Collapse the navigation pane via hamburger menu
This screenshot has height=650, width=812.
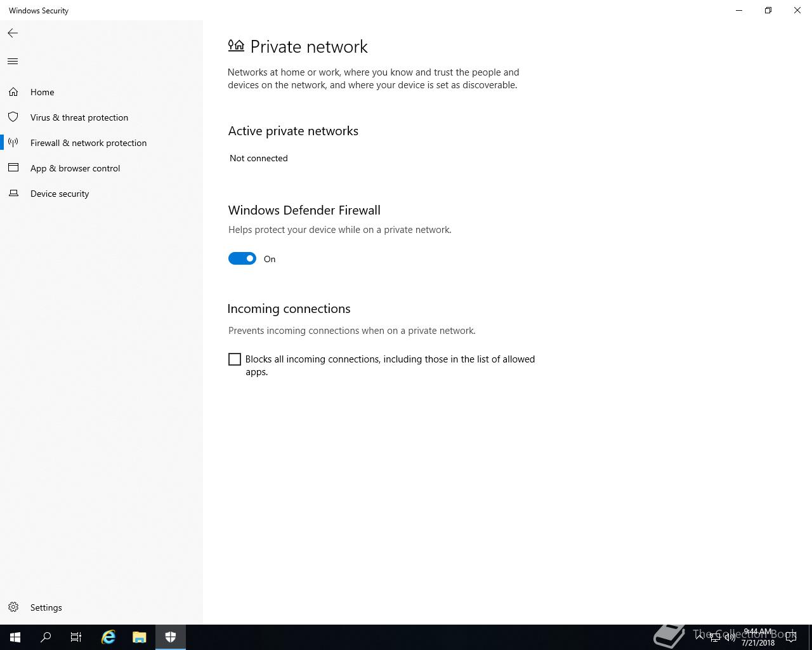coord(13,62)
